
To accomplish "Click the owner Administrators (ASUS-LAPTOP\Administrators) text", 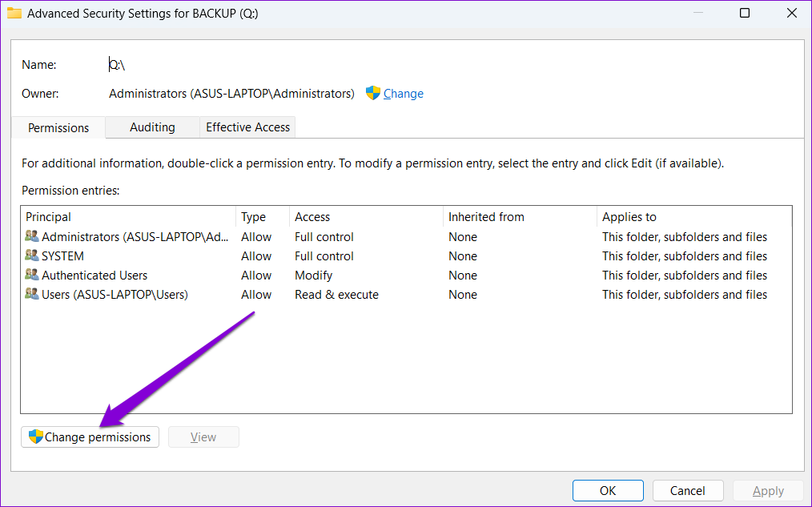I will tap(231, 93).
